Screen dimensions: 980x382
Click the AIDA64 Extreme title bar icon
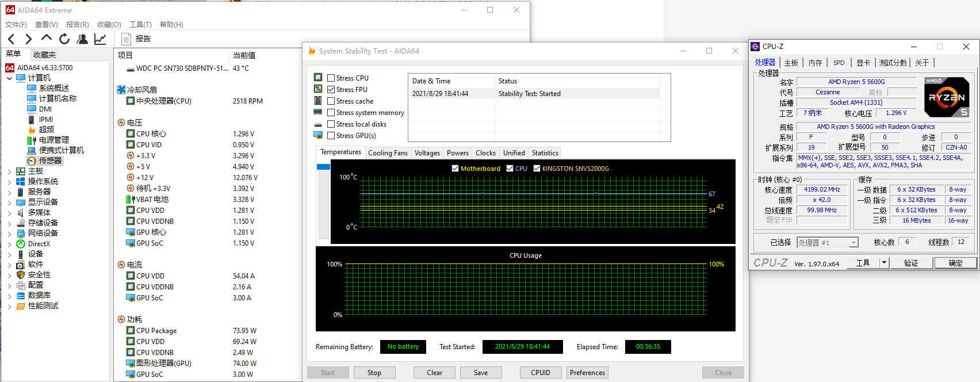10,10
